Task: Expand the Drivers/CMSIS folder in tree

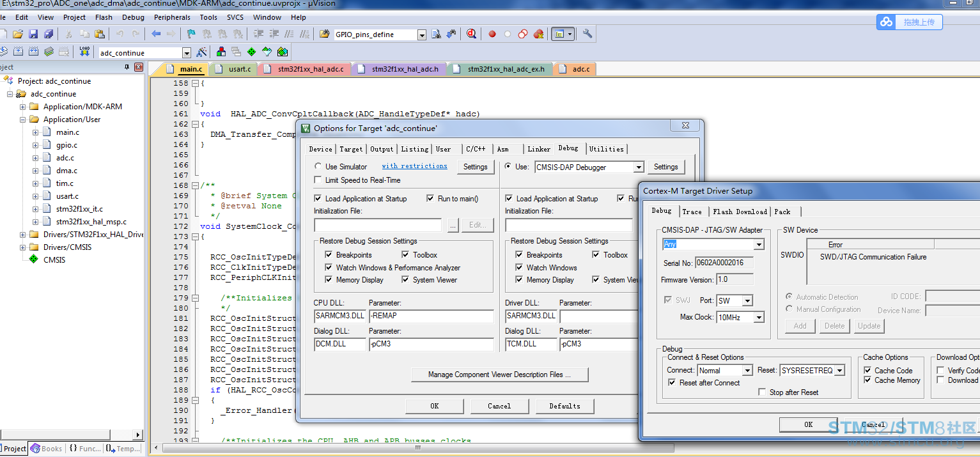Action: pyautogui.click(x=23, y=247)
